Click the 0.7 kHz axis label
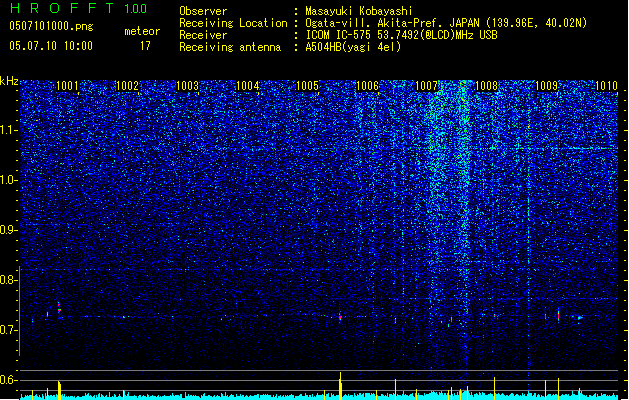Image resolution: width=629 pixels, height=400 pixels. 8,330
